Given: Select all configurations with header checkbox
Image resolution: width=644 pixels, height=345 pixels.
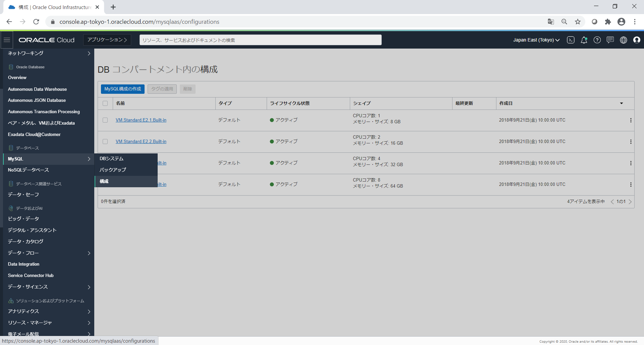Looking at the screenshot, I should [105, 103].
